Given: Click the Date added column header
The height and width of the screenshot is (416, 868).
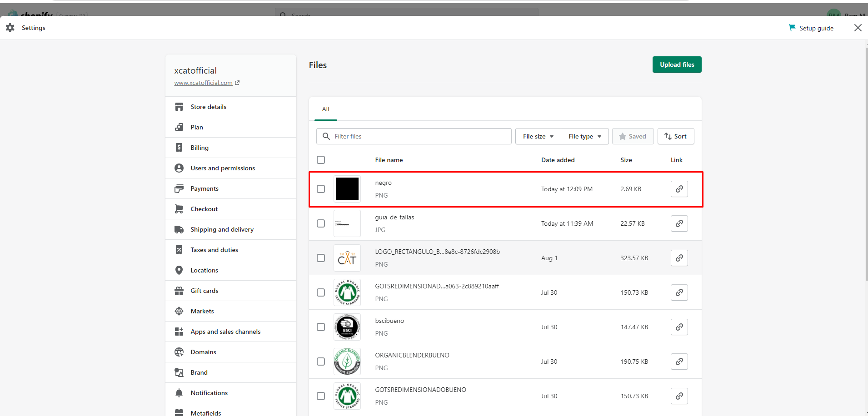Looking at the screenshot, I should point(558,160).
